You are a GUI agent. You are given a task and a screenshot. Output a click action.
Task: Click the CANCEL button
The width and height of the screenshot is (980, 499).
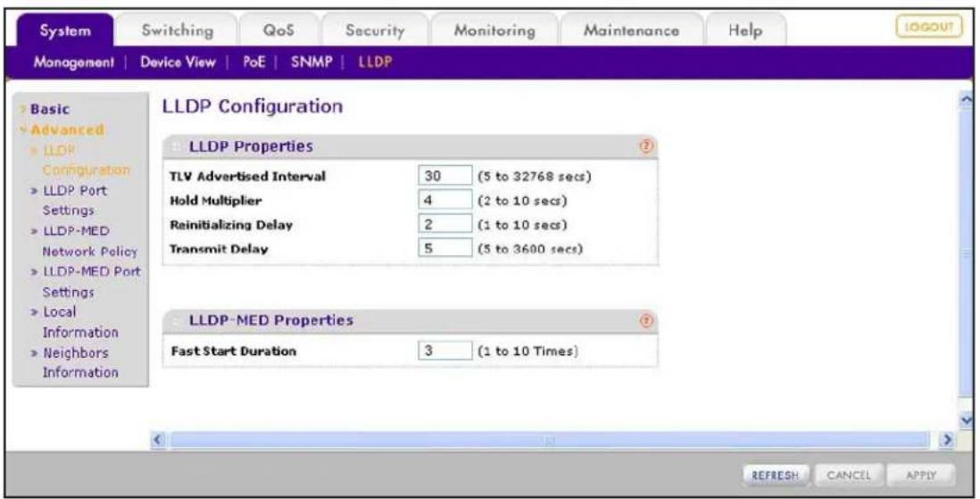[x=849, y=475]
